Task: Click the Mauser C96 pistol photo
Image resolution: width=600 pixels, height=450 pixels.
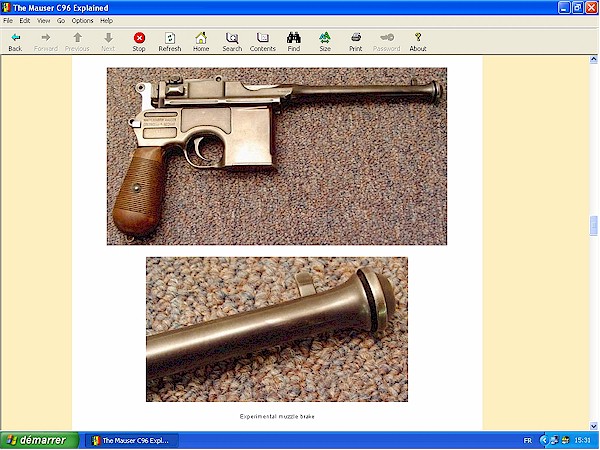Action: point(277,156)
